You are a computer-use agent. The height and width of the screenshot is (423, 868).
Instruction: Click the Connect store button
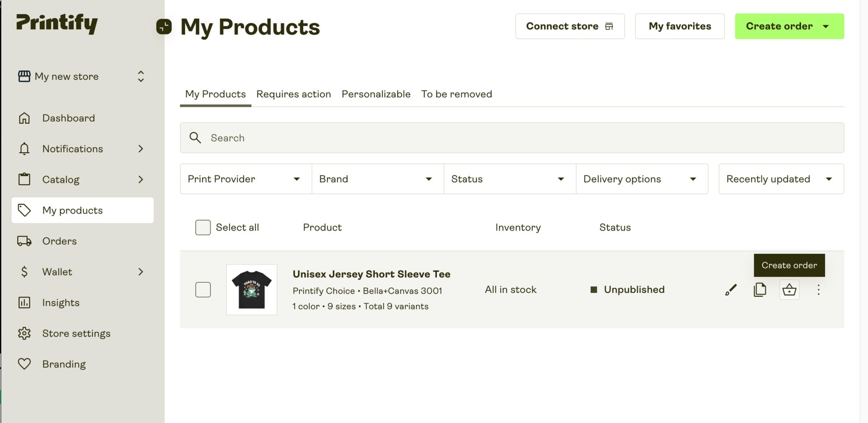click(570, 26)
